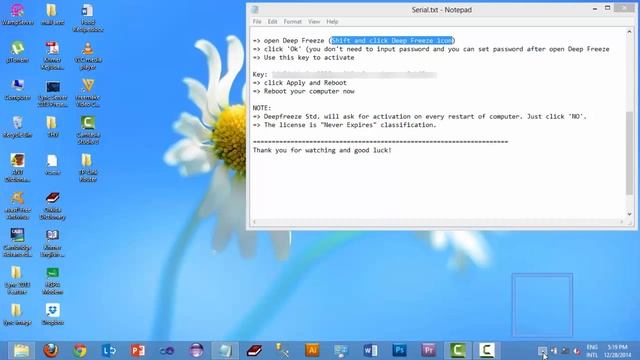Open the taskbar clock and date
This screenshot has height=360, width=640.
click(x=617, y=351)
